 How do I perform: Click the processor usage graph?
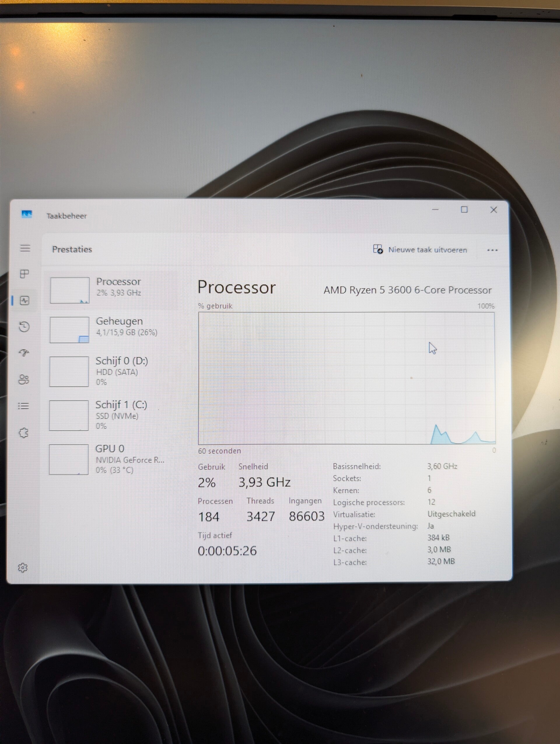tap(346, 378)
